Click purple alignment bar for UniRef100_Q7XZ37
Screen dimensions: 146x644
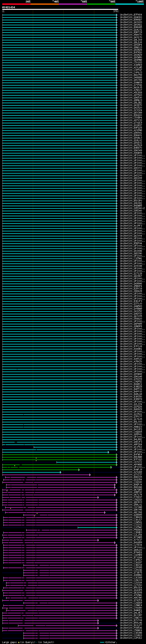tap(47, 474)
